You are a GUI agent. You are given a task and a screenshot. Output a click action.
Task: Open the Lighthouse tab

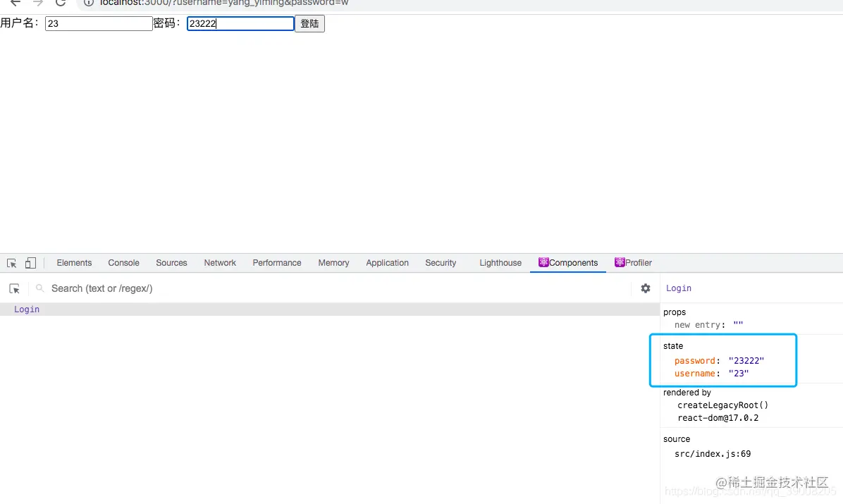[x=500, y=263]
